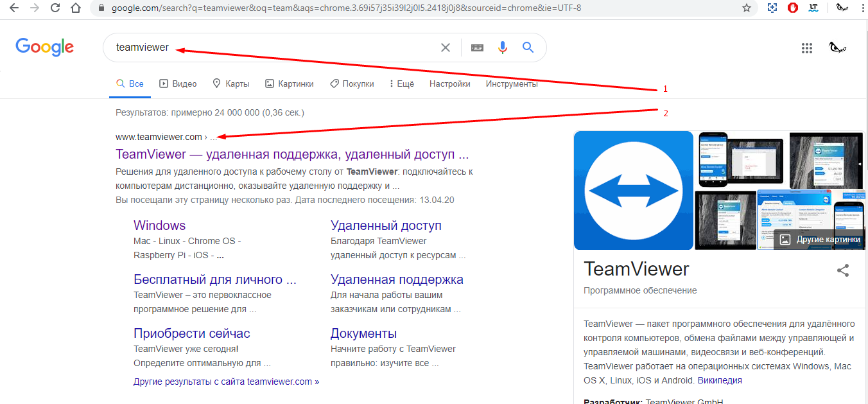Clear the search box with the X icon

point(446,48)
